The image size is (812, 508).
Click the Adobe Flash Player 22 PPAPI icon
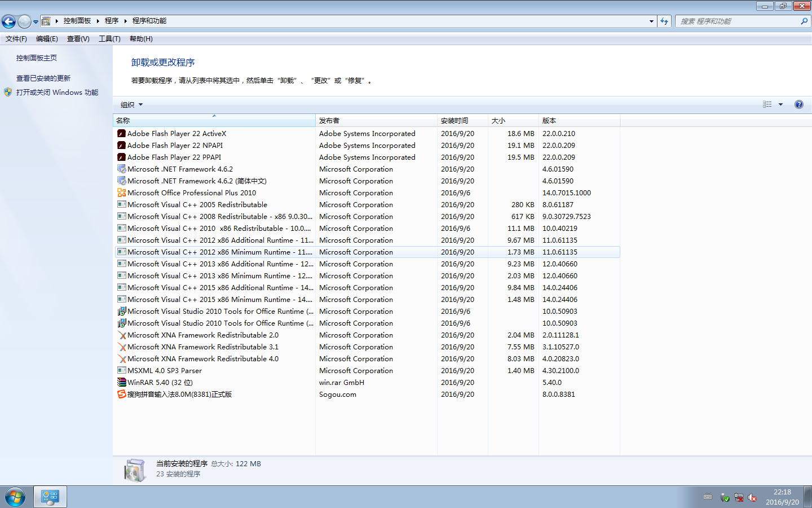[x=121, y=157]
